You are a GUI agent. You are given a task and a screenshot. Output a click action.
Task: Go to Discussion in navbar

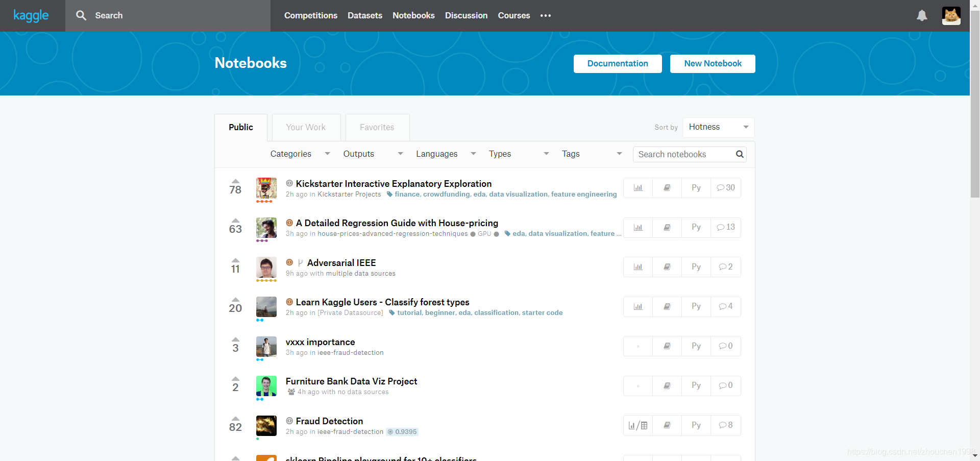tap(467, 15)
